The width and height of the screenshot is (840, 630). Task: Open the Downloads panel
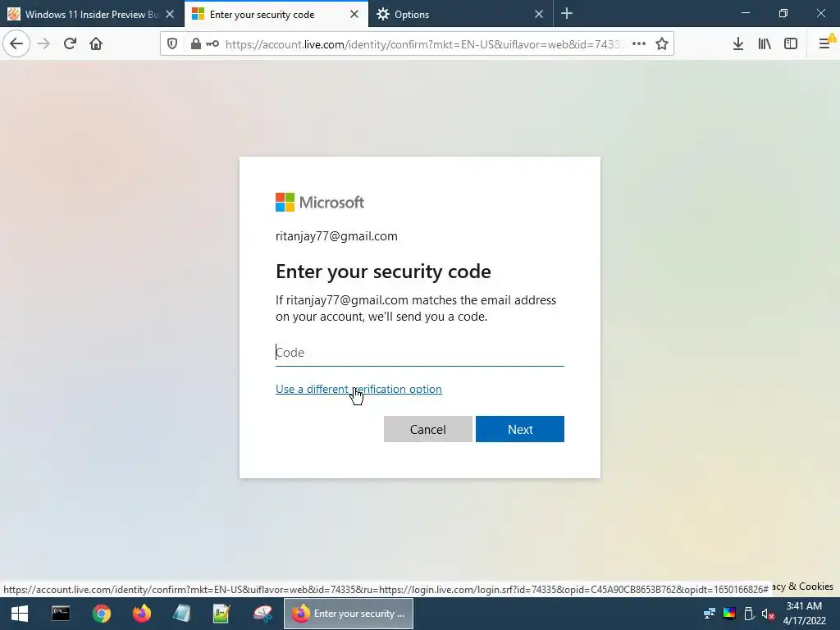point(737,44)
